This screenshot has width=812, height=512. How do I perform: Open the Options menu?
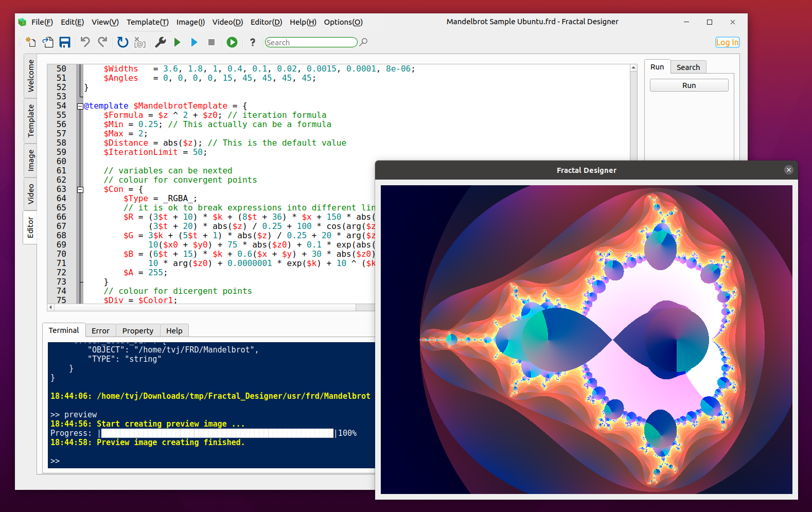pos(343,22)
